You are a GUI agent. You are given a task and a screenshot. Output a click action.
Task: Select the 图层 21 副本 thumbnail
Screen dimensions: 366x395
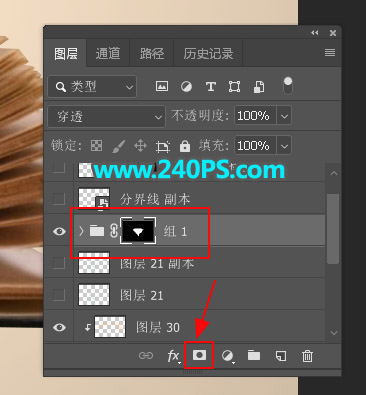pos(94,263)
